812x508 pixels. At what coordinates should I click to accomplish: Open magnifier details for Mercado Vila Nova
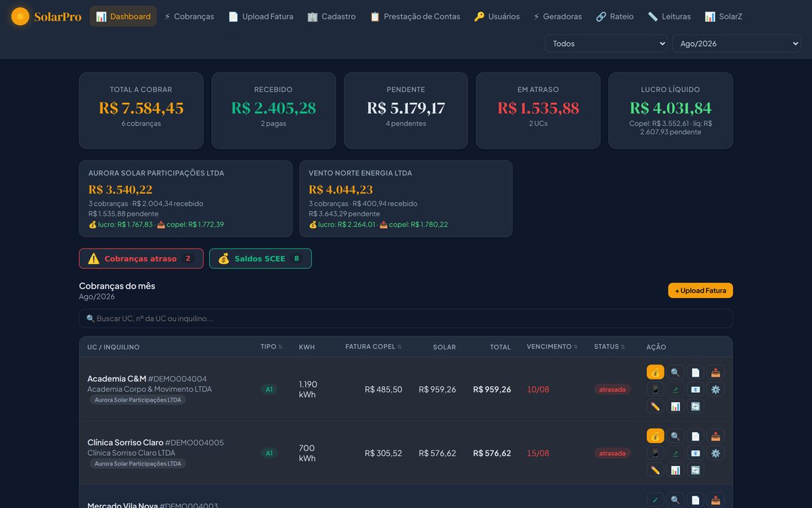(x=675, y=500)
